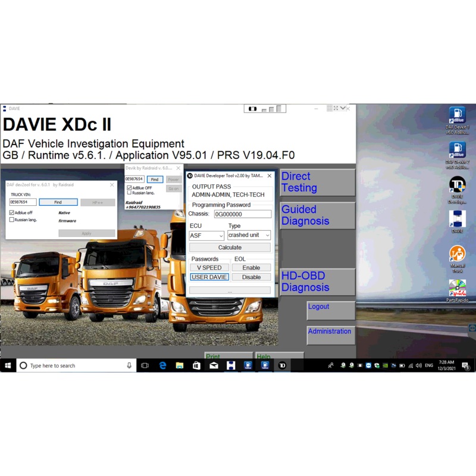476x476 pixels.
Task: Click network Wi-Fi icon in tray
Action: [411, 365]
